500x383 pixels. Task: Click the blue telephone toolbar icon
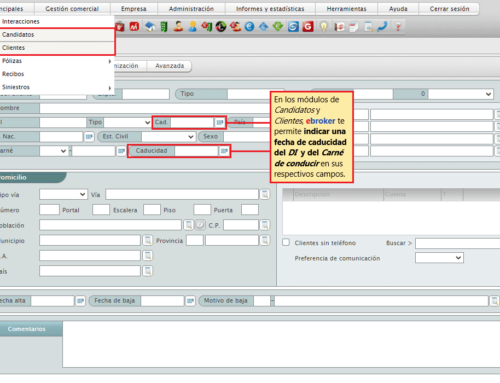click(382, 27)
